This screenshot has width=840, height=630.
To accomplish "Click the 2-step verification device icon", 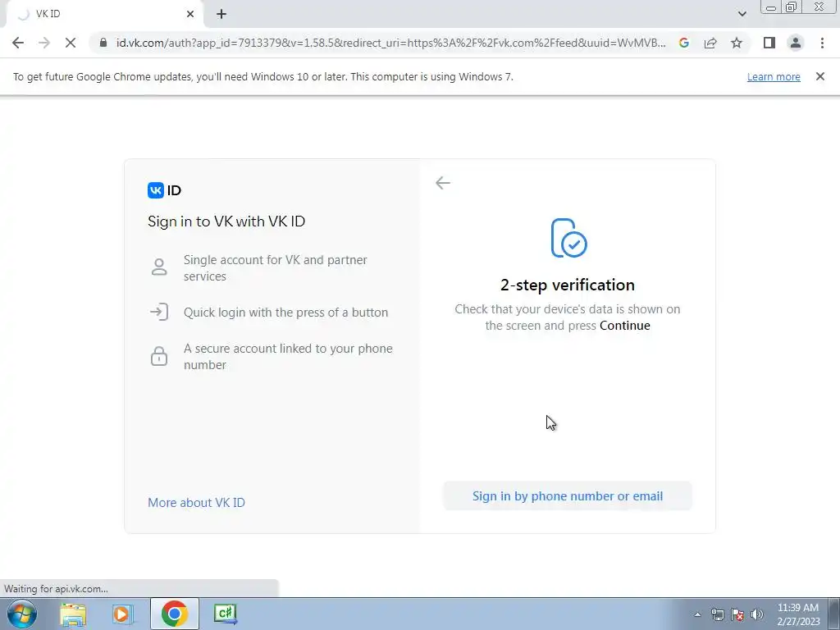I will point(568,238).
